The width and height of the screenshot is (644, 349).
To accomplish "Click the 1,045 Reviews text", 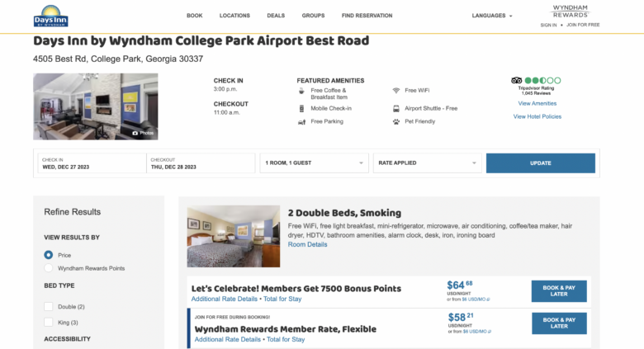I will click(536, 93).
